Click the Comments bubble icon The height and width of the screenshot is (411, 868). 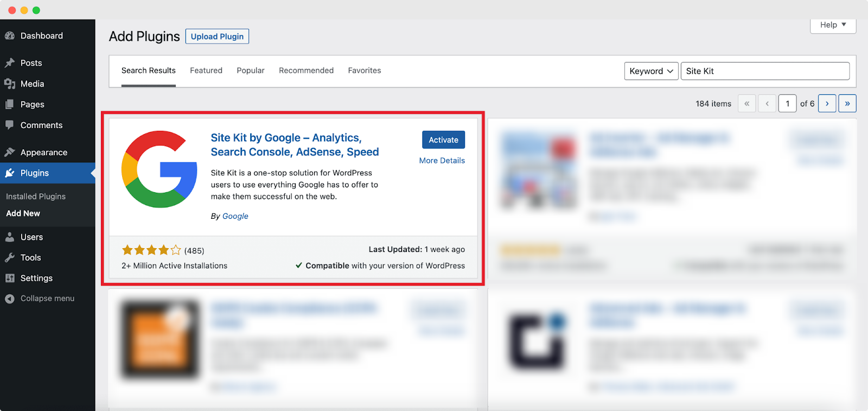(10, 125)
